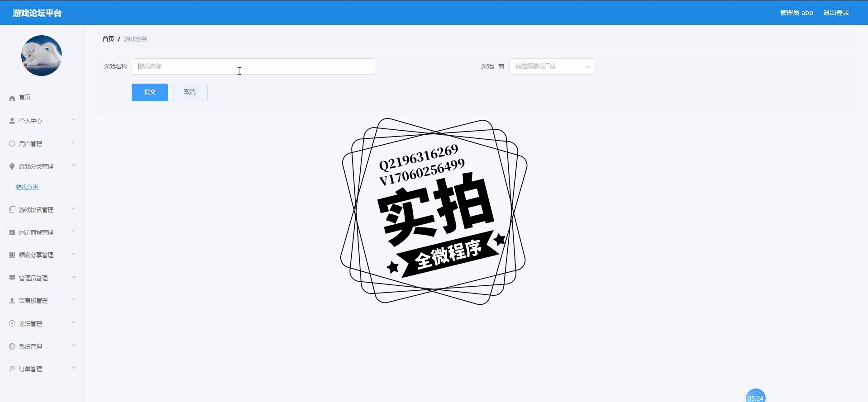Expand 系统管理 using its chevron
This screenshot has height=402, width=868.
(x=73, y=345)
